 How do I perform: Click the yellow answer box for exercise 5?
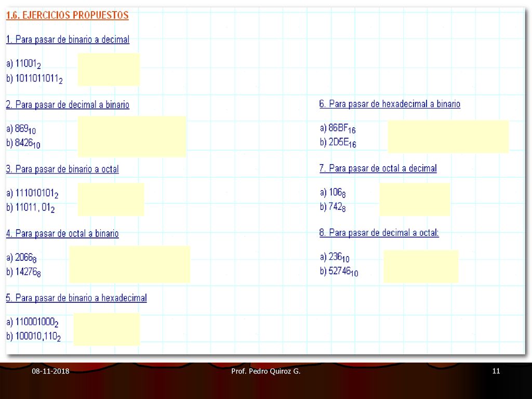107,329
